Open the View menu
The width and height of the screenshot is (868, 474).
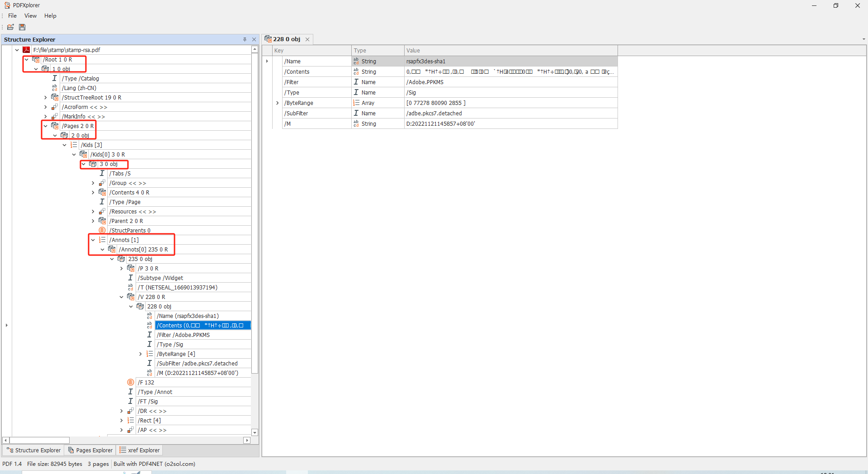(30, 16)
